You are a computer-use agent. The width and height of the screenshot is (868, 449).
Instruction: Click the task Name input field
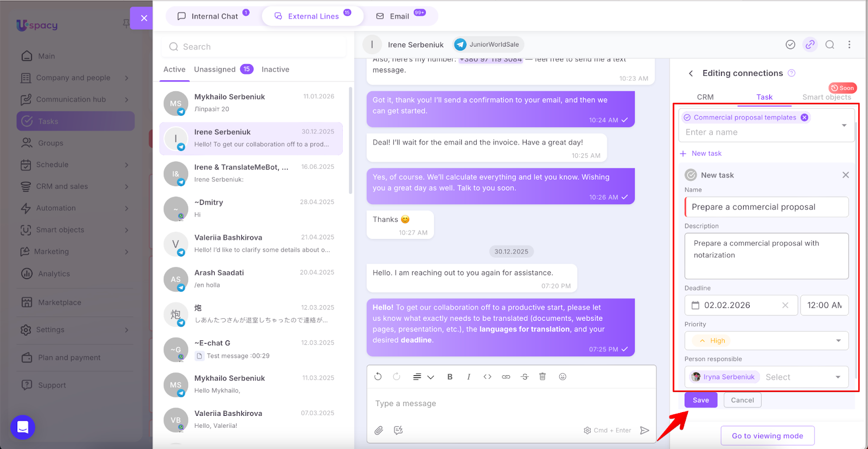click(x=766, y=207)
